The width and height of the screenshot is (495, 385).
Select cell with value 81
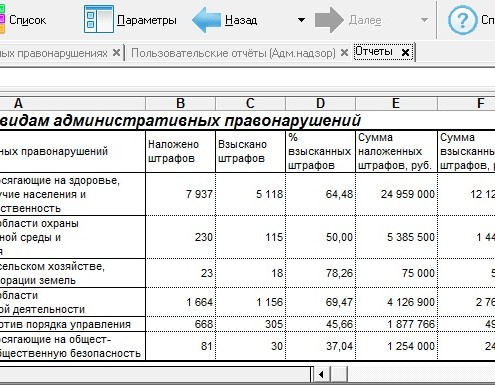pos(181,346)
